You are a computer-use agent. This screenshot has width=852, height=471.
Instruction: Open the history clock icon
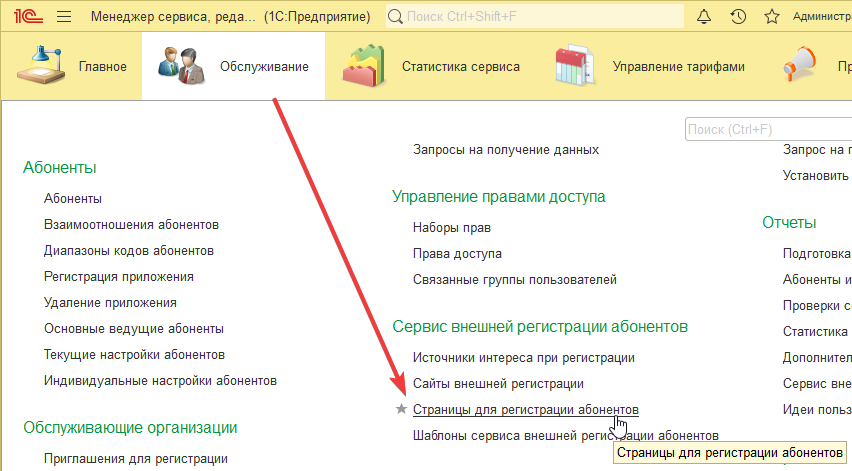coord(737,17)
